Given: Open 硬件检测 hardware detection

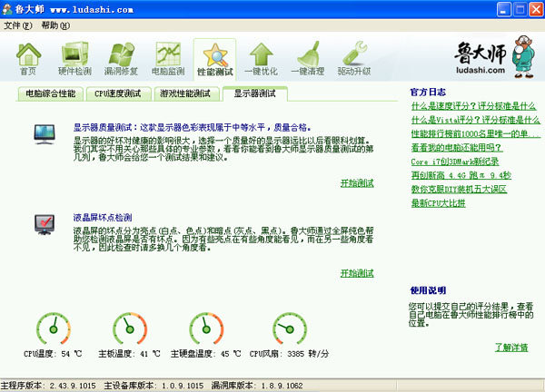Looking at the screenshot, I should coord(74,59).
